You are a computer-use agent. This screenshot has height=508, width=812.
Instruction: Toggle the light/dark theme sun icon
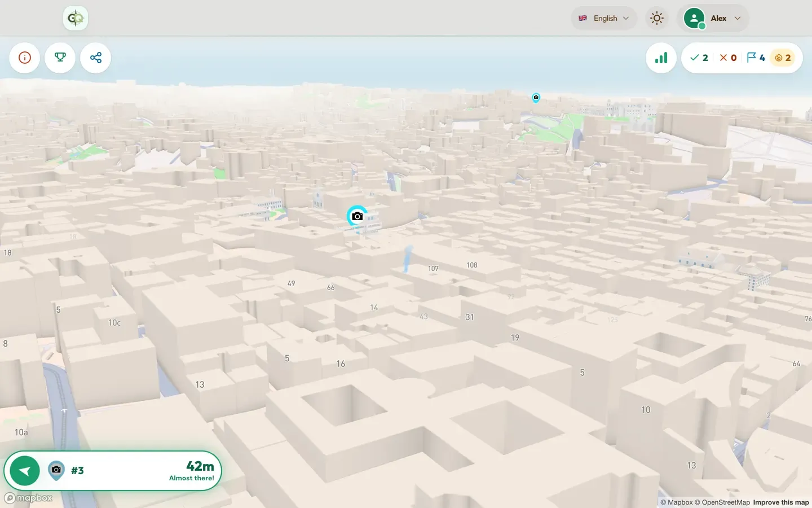[x=657, y=18]
